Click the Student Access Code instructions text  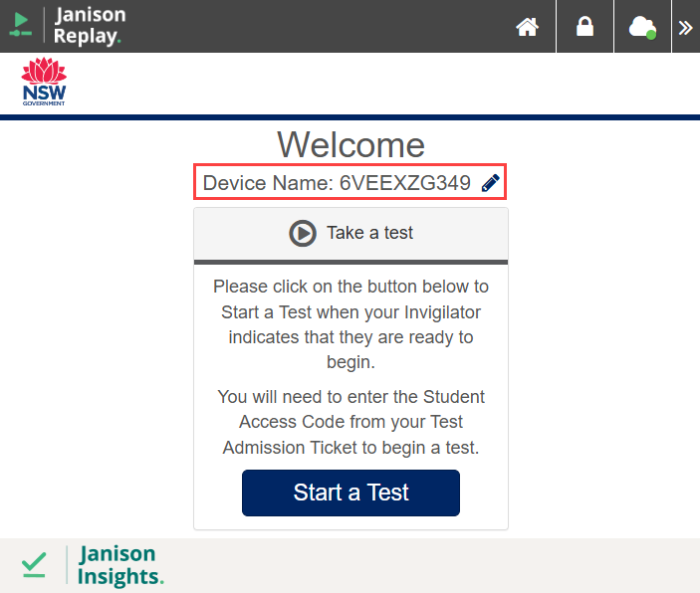[x=350, y=422]
